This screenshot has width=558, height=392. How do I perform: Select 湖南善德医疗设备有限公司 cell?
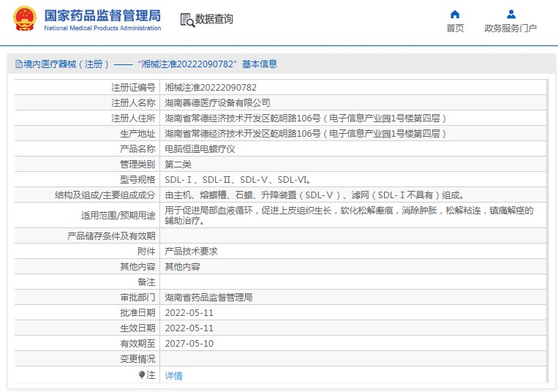[217, 103]
